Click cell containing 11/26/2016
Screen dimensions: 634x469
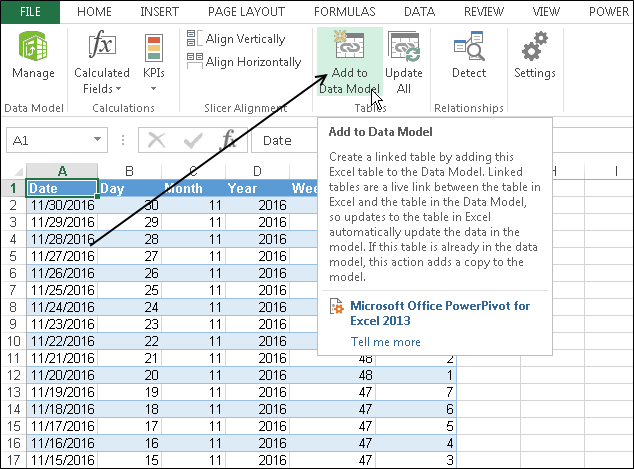tap(62, 273)
